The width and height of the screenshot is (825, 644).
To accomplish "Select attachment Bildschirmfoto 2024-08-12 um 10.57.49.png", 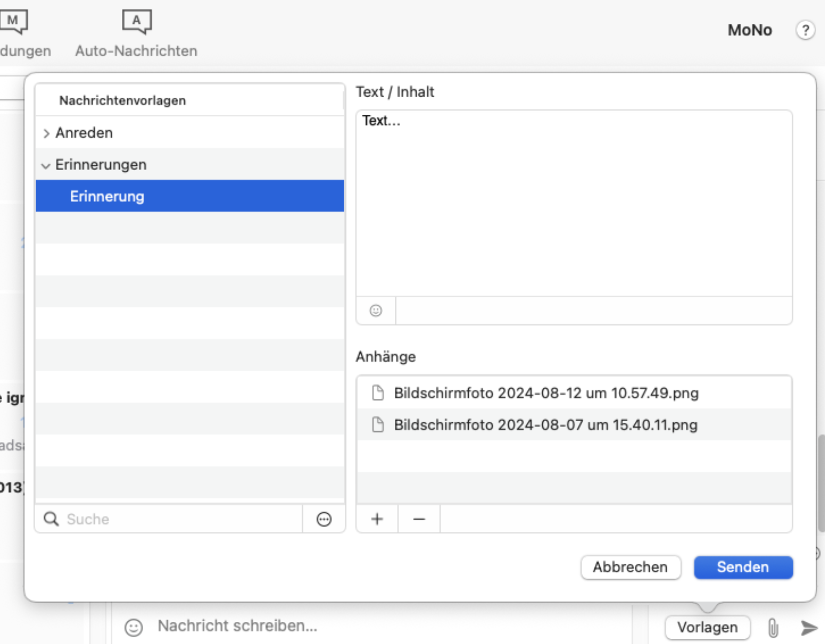I will 546,393.
